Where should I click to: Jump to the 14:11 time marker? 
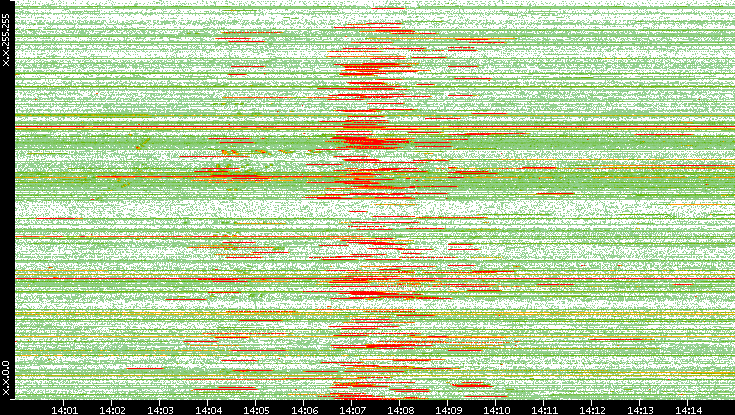[x=544, y=408]
